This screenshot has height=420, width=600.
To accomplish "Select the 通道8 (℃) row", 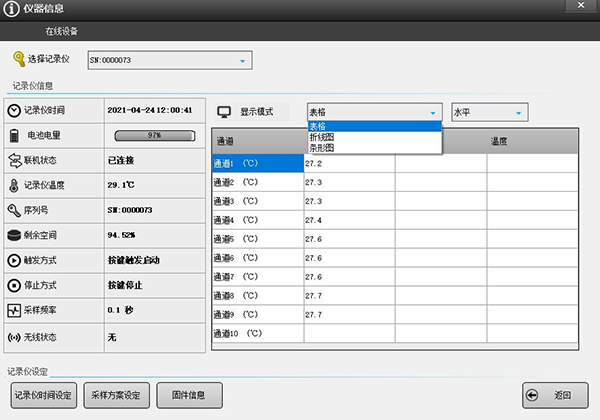I will click(395, 296).
